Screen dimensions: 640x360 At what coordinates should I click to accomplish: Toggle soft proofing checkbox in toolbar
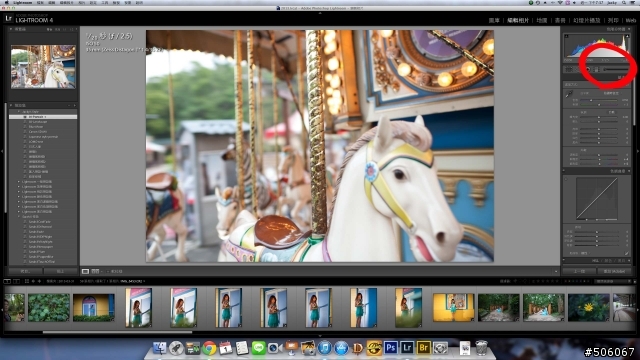(x=109, y=271)
